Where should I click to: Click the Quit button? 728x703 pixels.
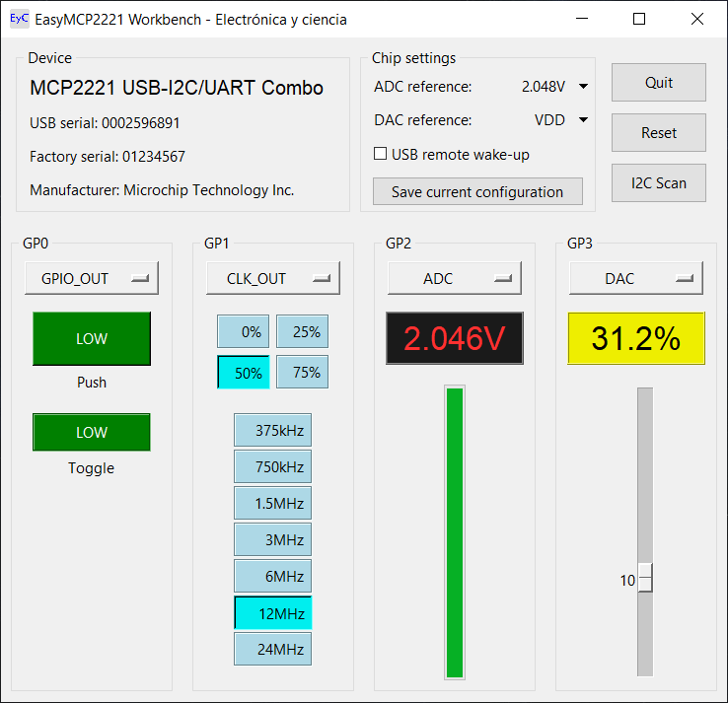pyautogui.click(x=658, y=83)
